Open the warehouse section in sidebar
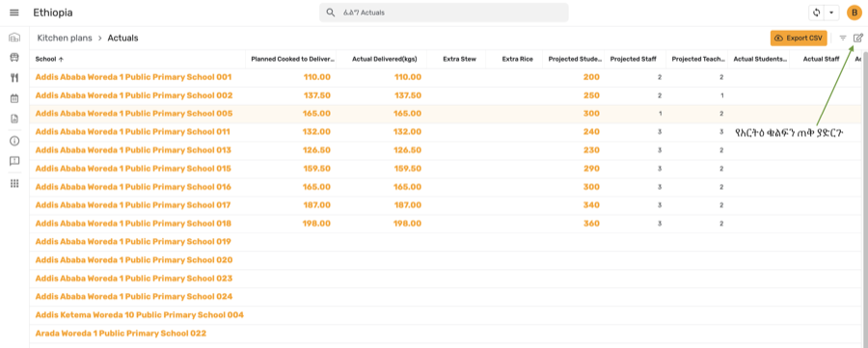The image size is (868, 348). pos(14,38)
